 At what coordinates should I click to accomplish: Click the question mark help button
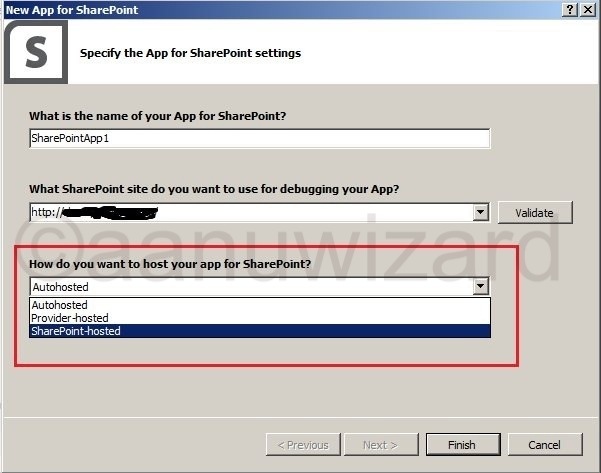[x=569, y=9]
